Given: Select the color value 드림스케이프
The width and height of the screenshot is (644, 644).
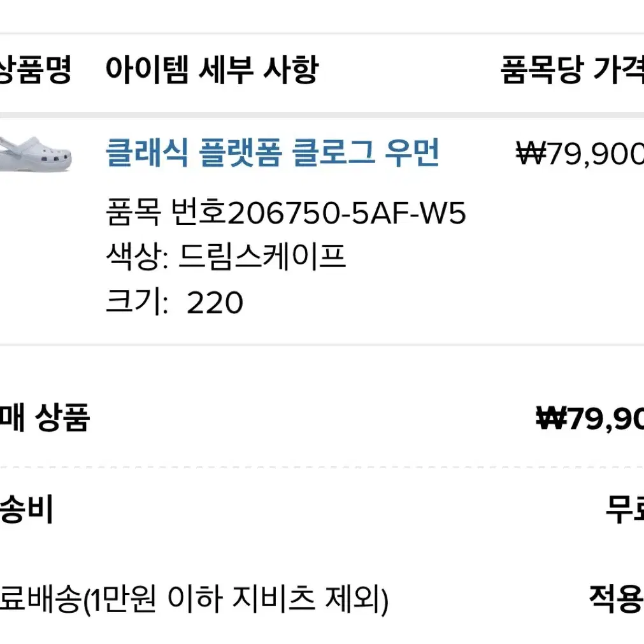Looking at the screenshot, I should [x=262, y=257].
